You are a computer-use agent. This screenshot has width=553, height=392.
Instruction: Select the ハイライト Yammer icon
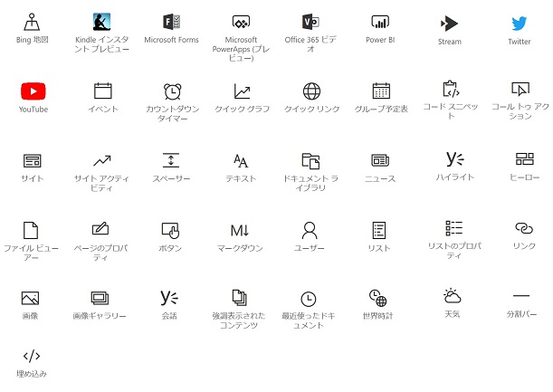pos(455,158)
